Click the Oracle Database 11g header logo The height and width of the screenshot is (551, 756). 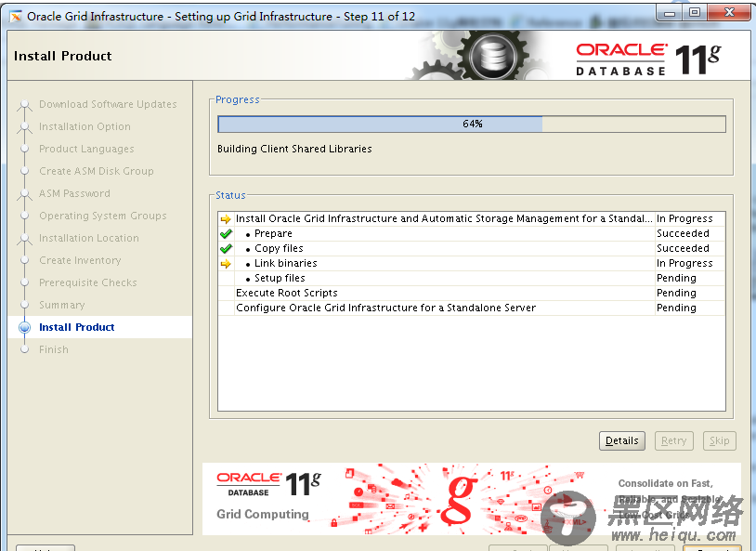(x=648, y=59)
